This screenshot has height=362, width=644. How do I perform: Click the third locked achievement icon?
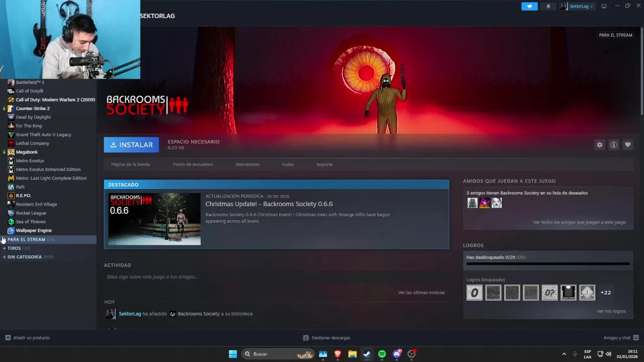[512, 293]
